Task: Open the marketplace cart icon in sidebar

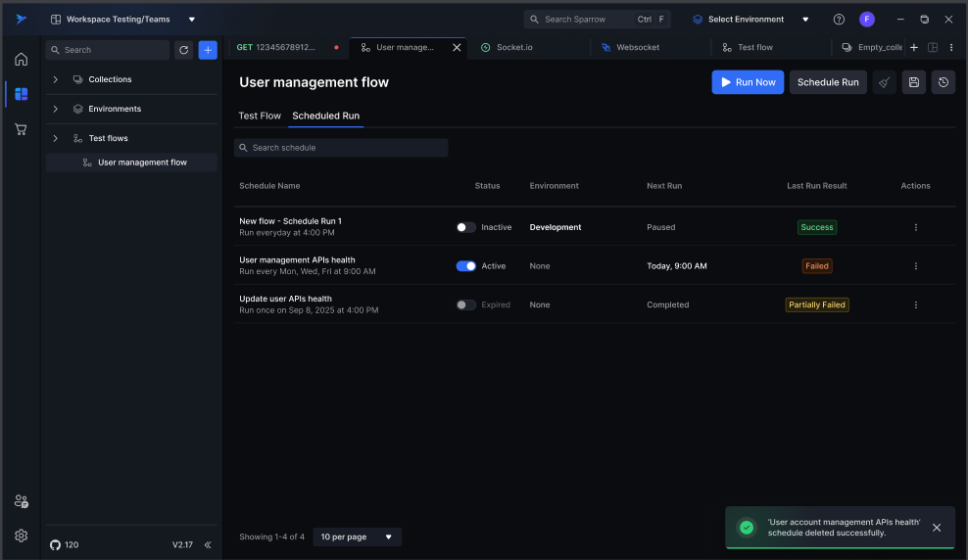Action: click(x=21, y=129)
